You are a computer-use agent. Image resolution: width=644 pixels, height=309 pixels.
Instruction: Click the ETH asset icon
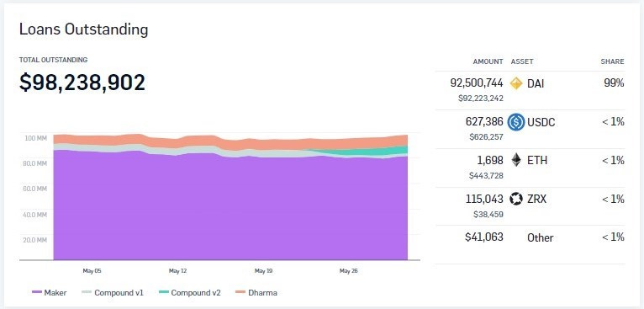click(x=516, y=160)
